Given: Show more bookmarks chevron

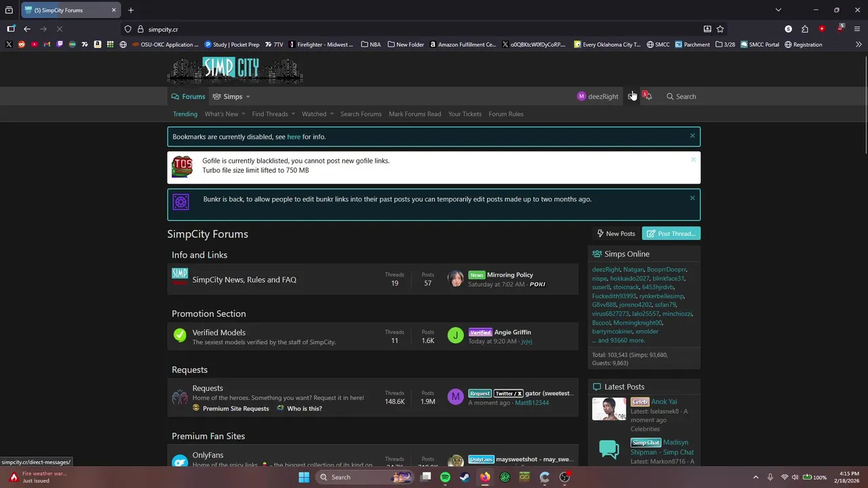Looking at the screenshot, I should point(859,45).
